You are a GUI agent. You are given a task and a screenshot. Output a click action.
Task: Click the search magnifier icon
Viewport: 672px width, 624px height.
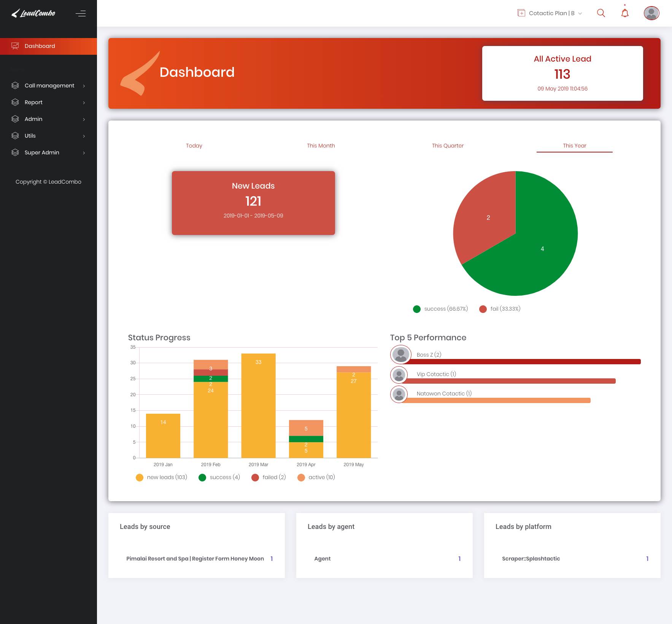coord(601,13)
